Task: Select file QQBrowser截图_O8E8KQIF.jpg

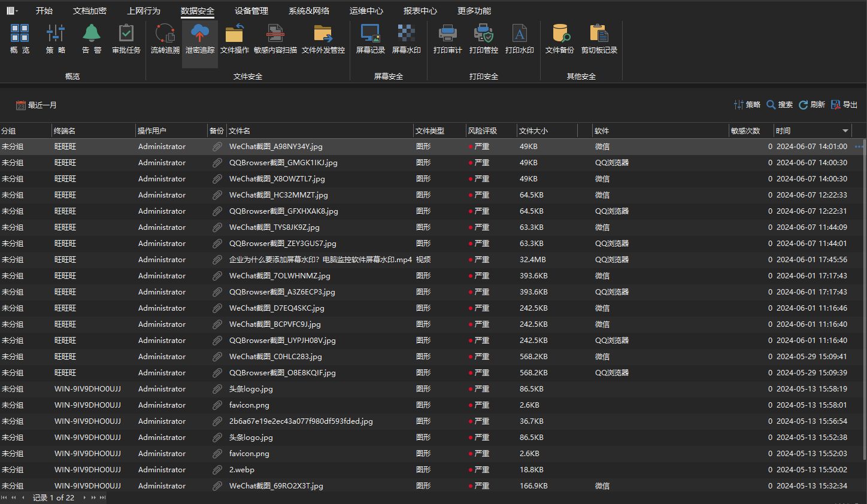Action: pos(283,373)
